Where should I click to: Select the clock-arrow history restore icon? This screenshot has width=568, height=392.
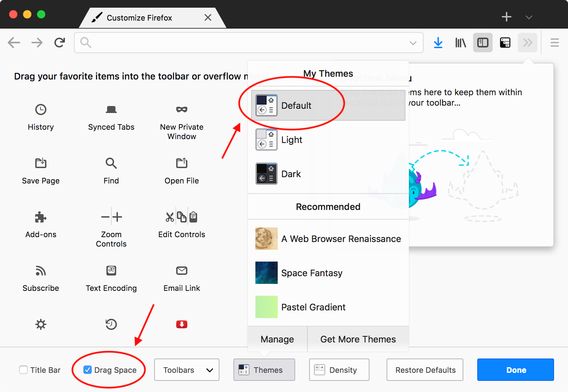coord(111,324)
